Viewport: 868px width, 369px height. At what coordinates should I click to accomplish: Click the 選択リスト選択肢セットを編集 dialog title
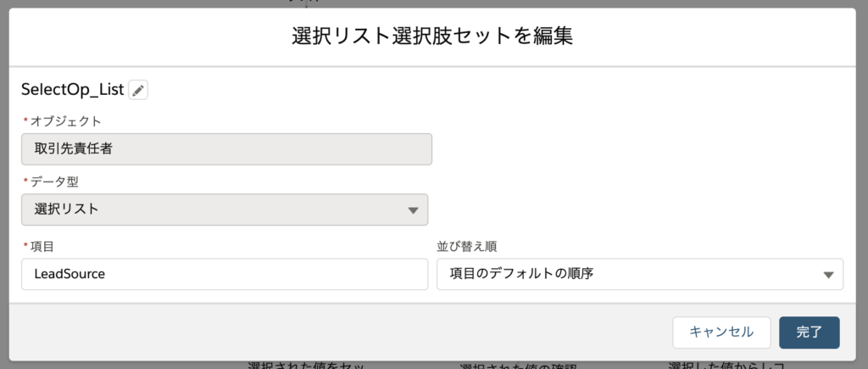432,36
